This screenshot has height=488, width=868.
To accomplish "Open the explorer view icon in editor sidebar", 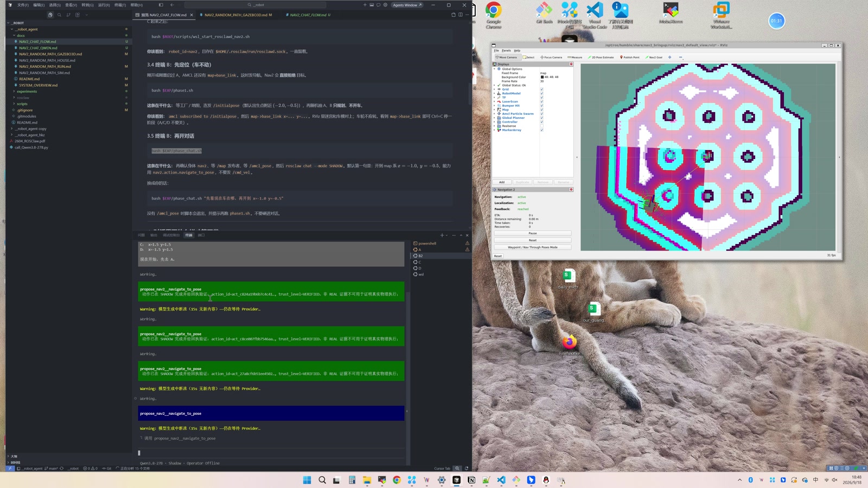I will [x=50, y=15].
